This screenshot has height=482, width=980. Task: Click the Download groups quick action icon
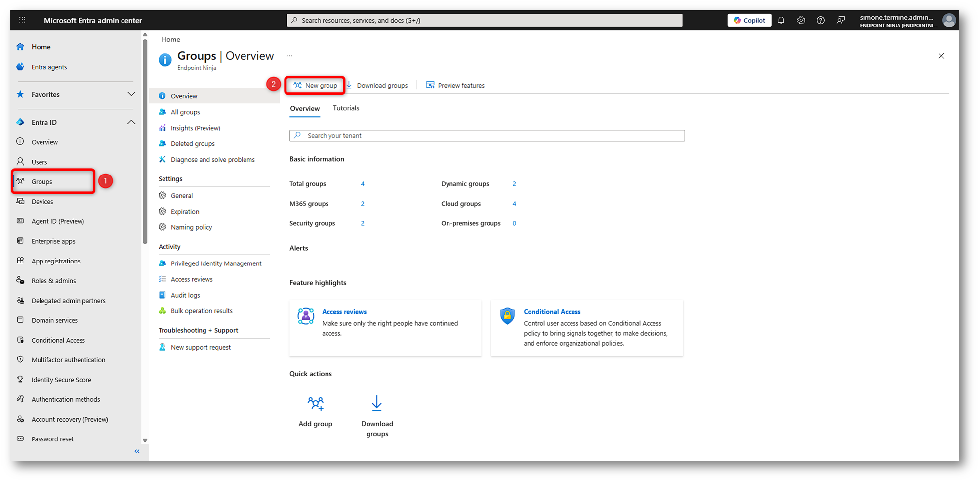[376, 404]
